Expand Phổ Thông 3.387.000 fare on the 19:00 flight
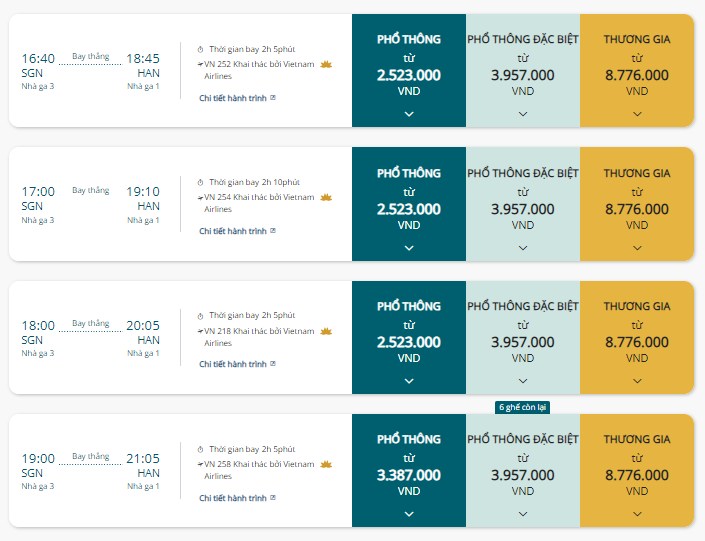This screenshot has height=541, width=705. [409, 514]
